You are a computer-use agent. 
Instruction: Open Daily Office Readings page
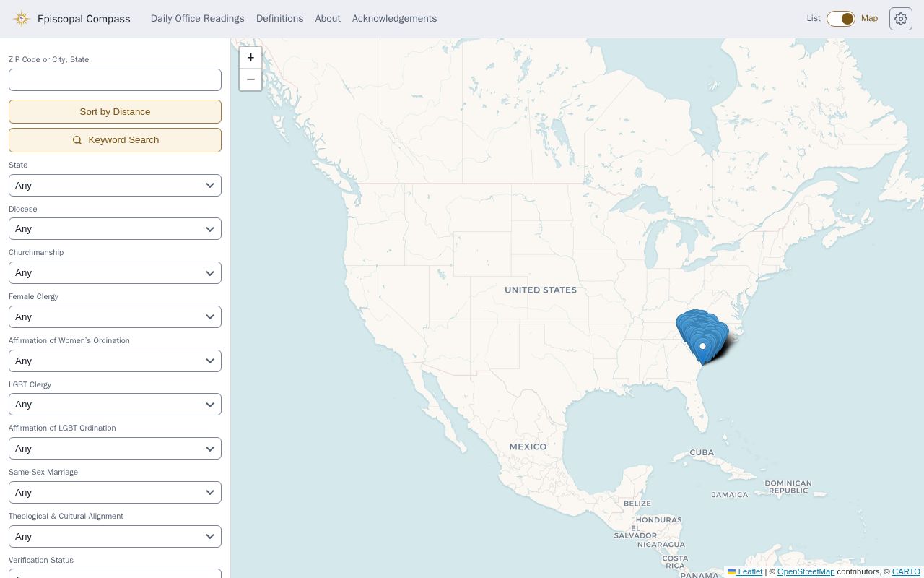click(197, 19)
